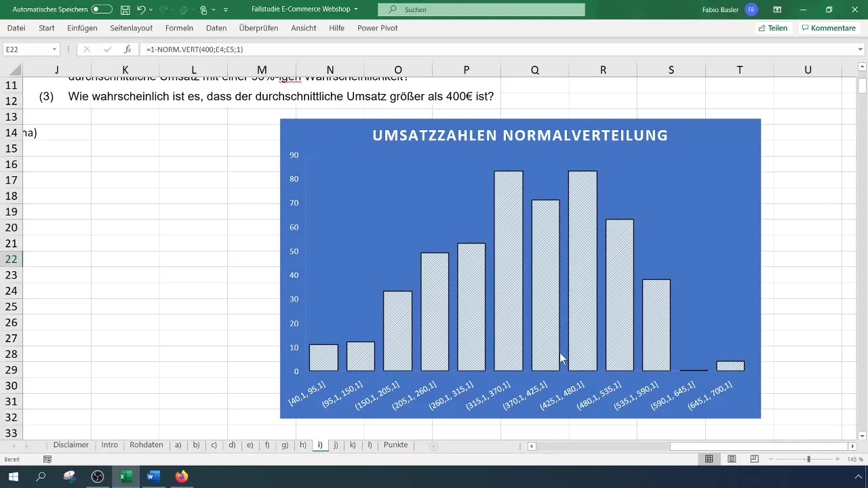Toggle the Automatisches Speichern switch
Viewport: 868px width, 488px height.
(102, 9)
